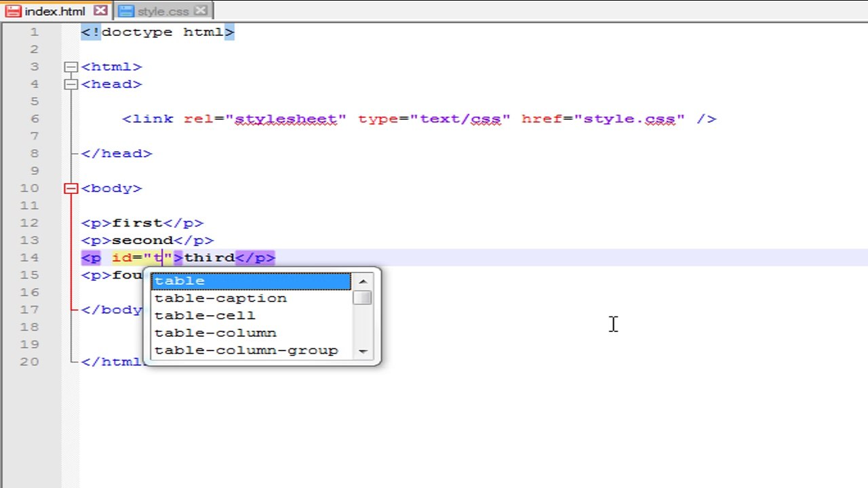The width and height of the screenshot is (868, 488).
Task: Click the href "style.css" value
Action: [x=629, y=119]
